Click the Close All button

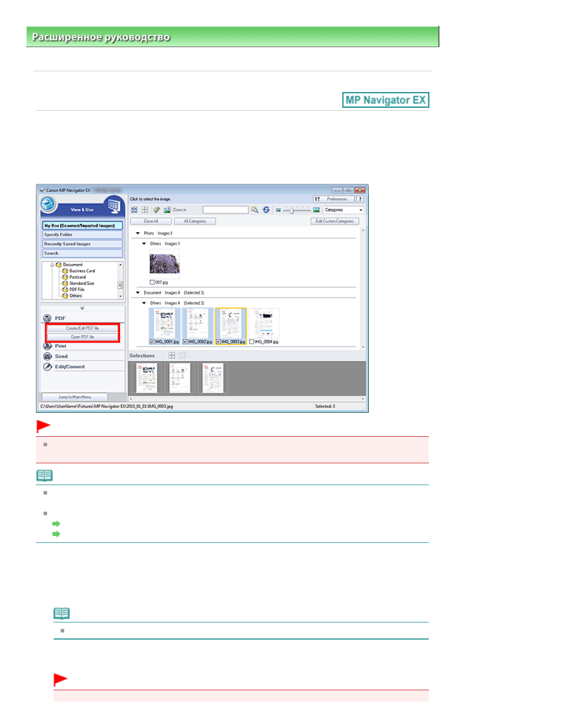[x=151, y=221]
